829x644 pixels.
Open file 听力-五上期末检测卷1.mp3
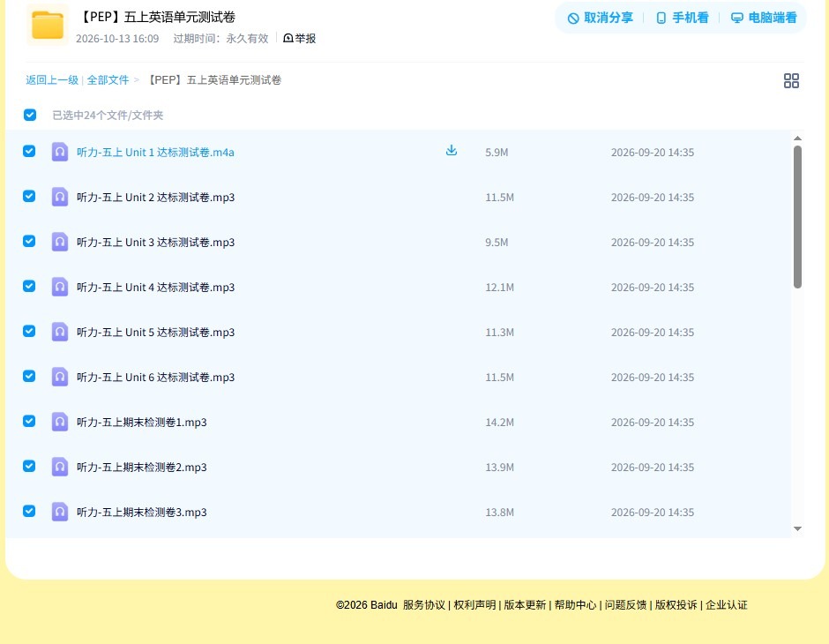[142, 422]
